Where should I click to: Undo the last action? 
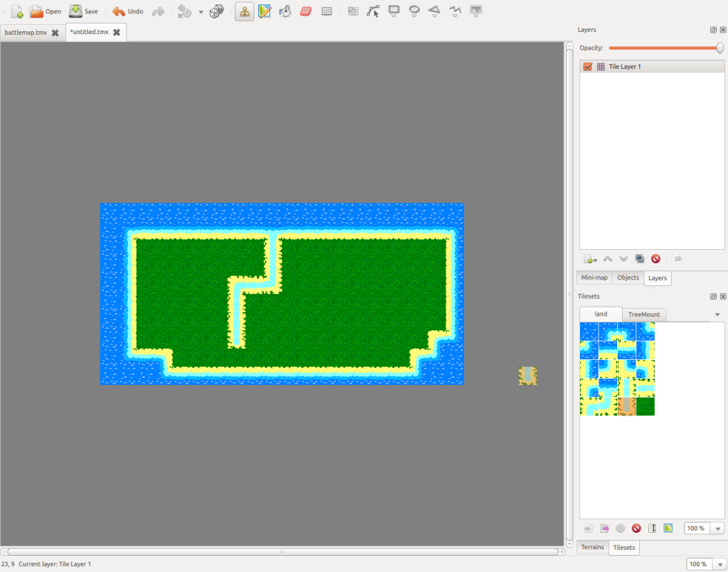pyautogui.click(x=128, y=11)
